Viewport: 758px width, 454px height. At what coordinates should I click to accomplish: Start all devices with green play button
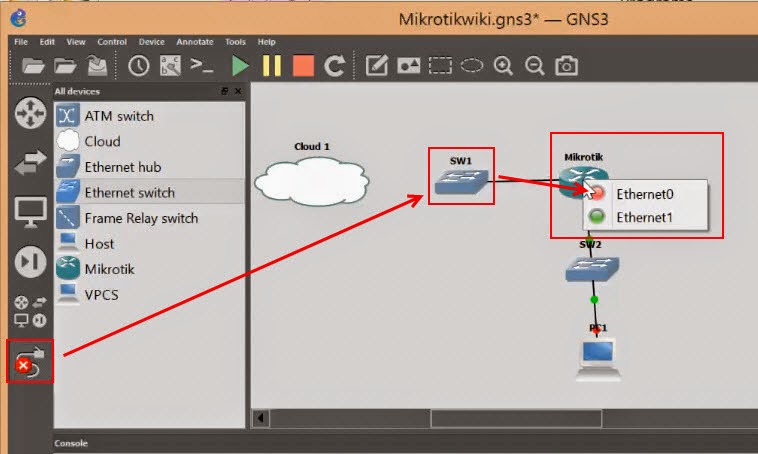click(240, 65)
